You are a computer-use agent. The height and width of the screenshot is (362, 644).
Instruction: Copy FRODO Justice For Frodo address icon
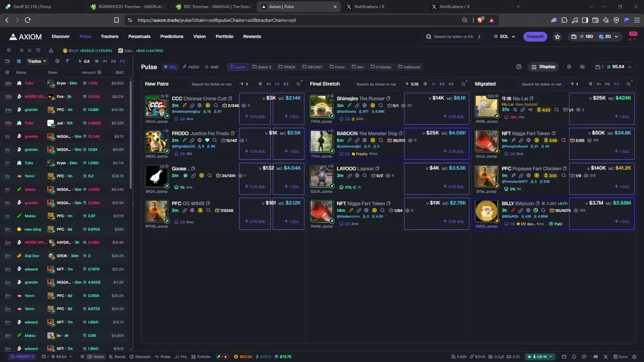click(x=232, y=133)
